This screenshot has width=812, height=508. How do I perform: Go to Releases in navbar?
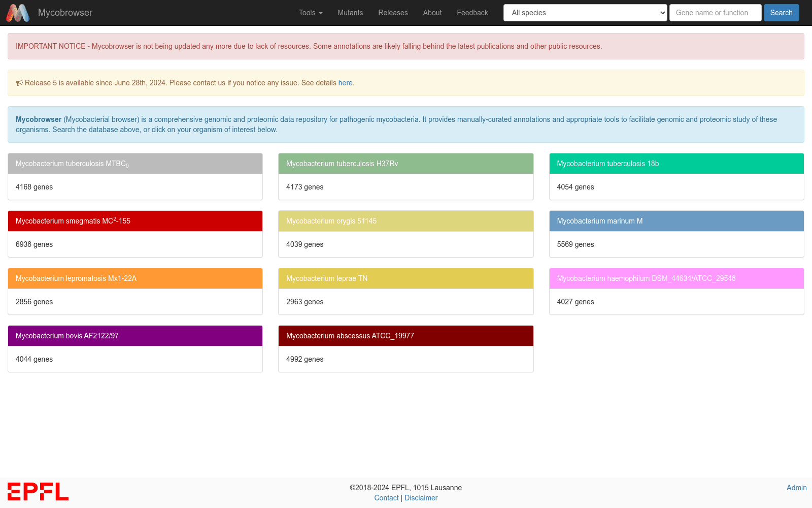pos(393,13)
